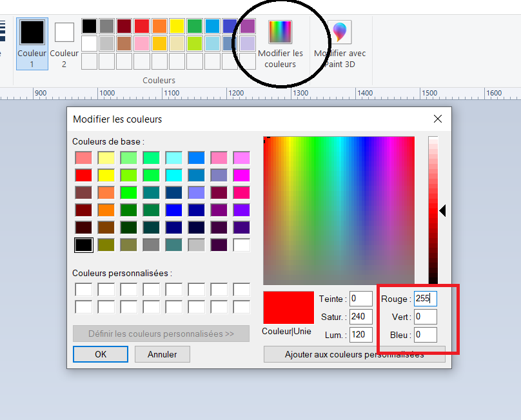Pick lavender swatch in ribbon palette second row
Viewport: 521px width, 420px height.
click(248, 44)
